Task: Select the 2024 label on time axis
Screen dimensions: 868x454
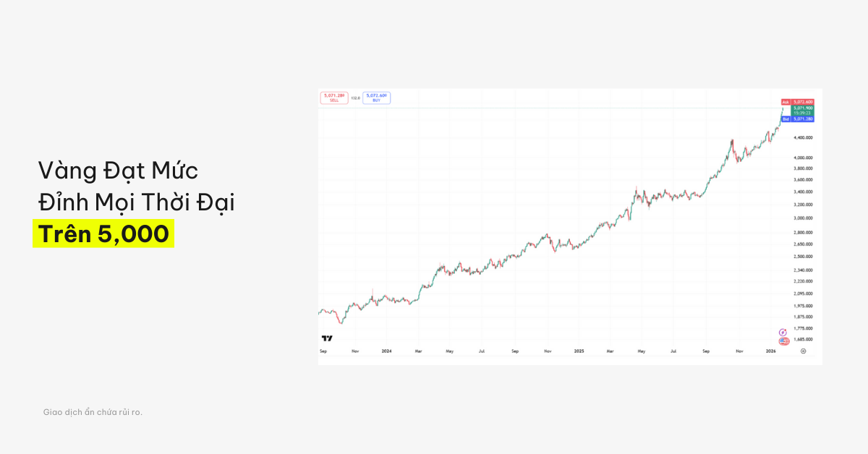Action: click(x=386, y=351)
